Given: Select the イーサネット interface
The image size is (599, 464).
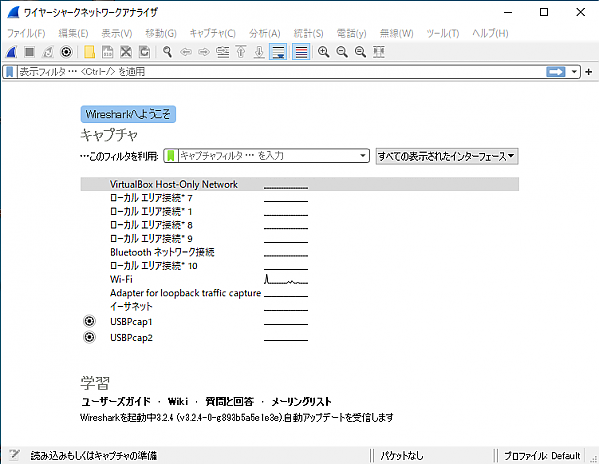Looking at the screenshot, I should coord(300,306).
